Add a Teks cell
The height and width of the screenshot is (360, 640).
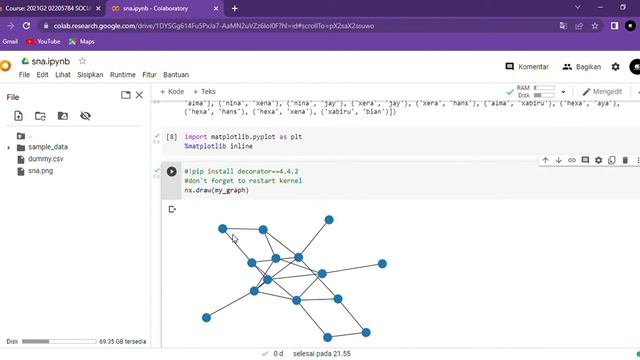(x=204, y=91)
